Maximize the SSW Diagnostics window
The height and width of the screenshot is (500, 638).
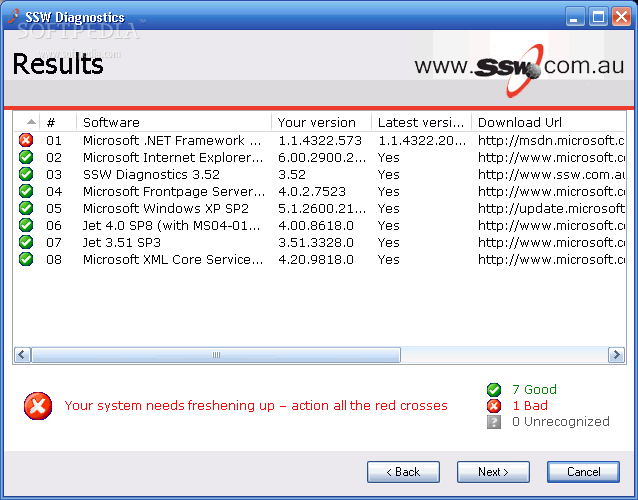(x=598, y=17)
